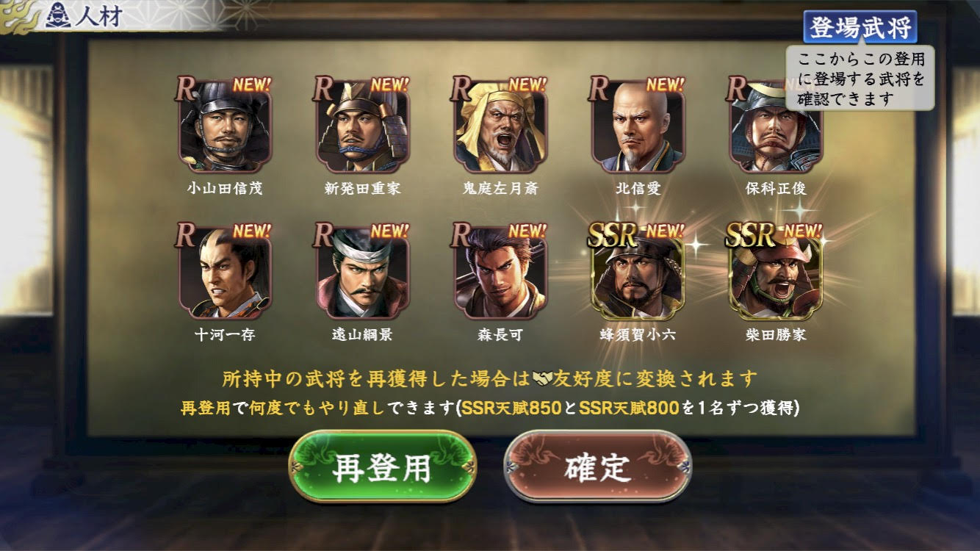Image resolution: width=980 pixels, height=551 pixels.
Task: Confirm with the red 確定 button
Action: [x=598, y=467]
